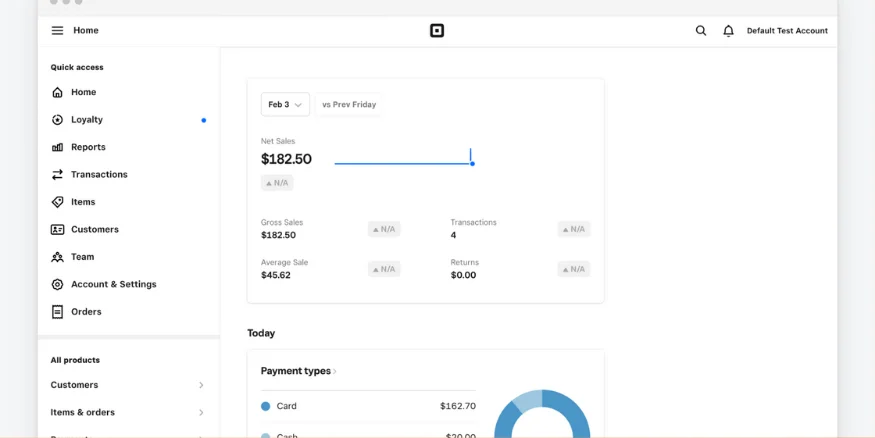Image resolution: width=875 pixels, height=438 pixels.
Task: Click the N/A badge under Net Sales
Action: (277, 182)
